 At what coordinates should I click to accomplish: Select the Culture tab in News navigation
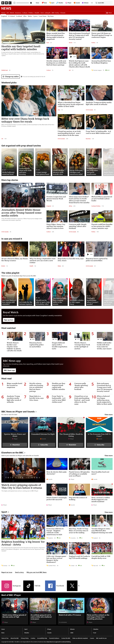tap(25, 13)
